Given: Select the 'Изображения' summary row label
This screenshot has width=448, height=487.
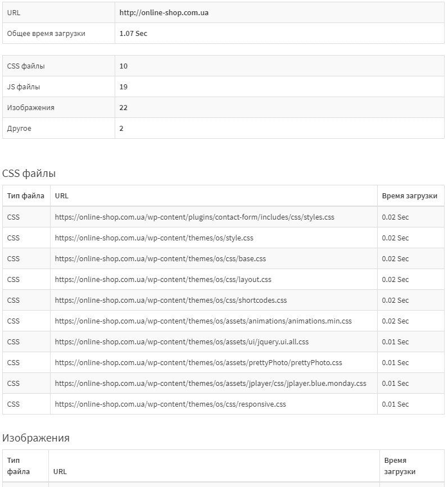Looking at the screenshot, I should 31,107.
